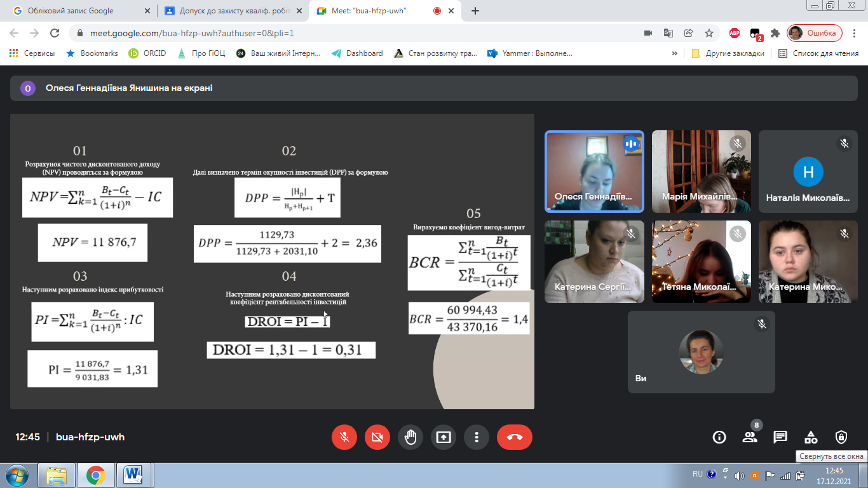Screen dimensions: 868x488
Task: Raise hand in the meeting
Action: coord(410,437)
